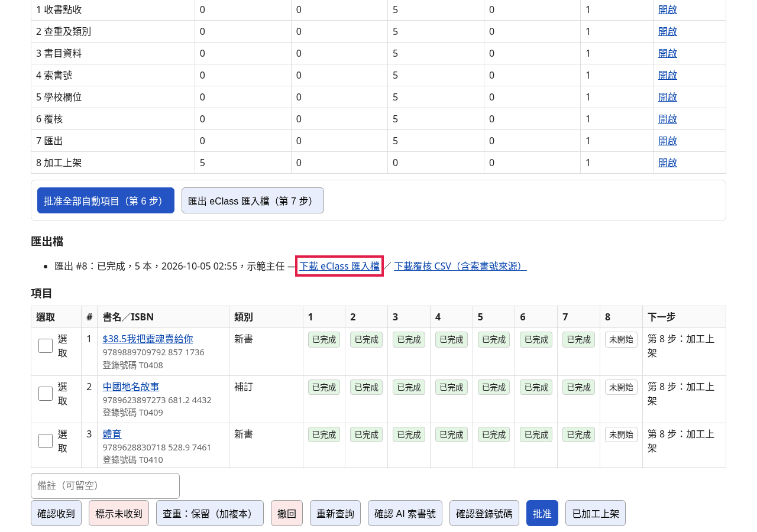This screenshot has height=532, width=757.
Task: Click 未開始 status badge for 體育
Action: 621,434
